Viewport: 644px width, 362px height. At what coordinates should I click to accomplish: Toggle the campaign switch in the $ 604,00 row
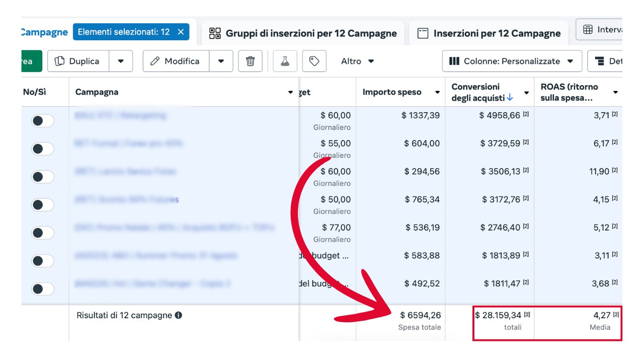click(x=43, y=149)
